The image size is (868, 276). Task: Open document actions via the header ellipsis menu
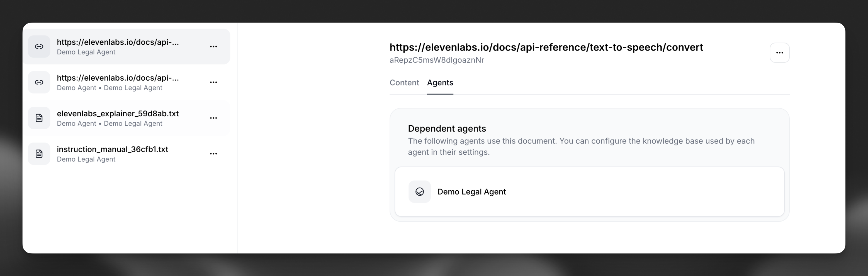click(780, 53)
